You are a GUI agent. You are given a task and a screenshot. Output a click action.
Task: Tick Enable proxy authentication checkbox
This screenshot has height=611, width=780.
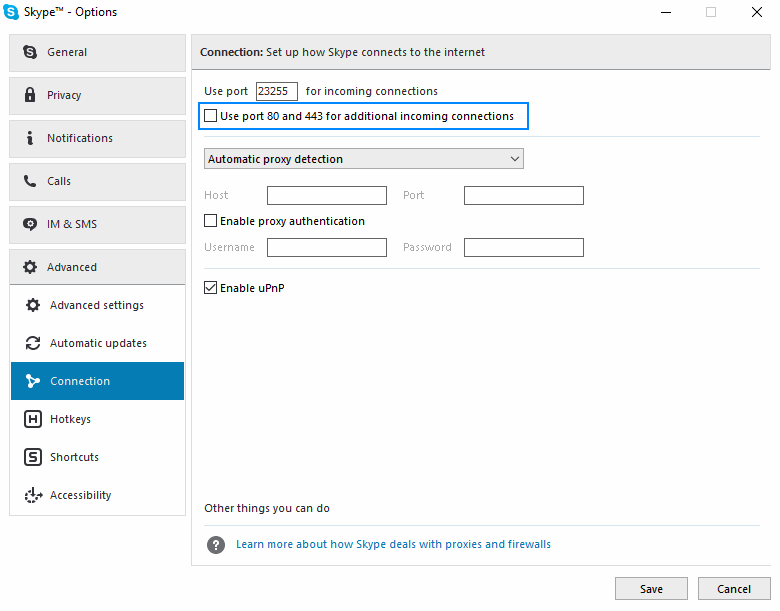pyautogui.click(x=210, y=220)
